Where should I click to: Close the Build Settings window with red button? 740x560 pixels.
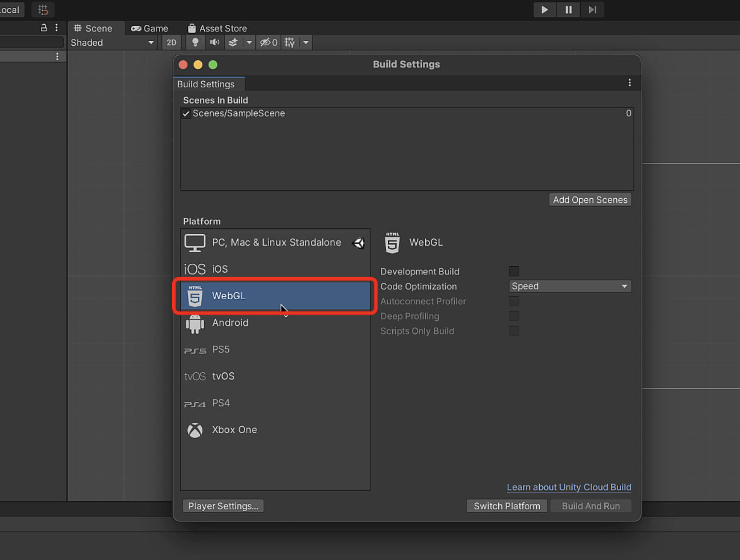click(x=183, y=65)
